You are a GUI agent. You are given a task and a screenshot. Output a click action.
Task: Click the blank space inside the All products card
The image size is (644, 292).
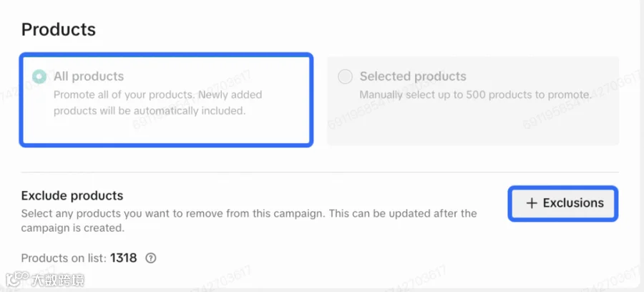click(165, 130)
